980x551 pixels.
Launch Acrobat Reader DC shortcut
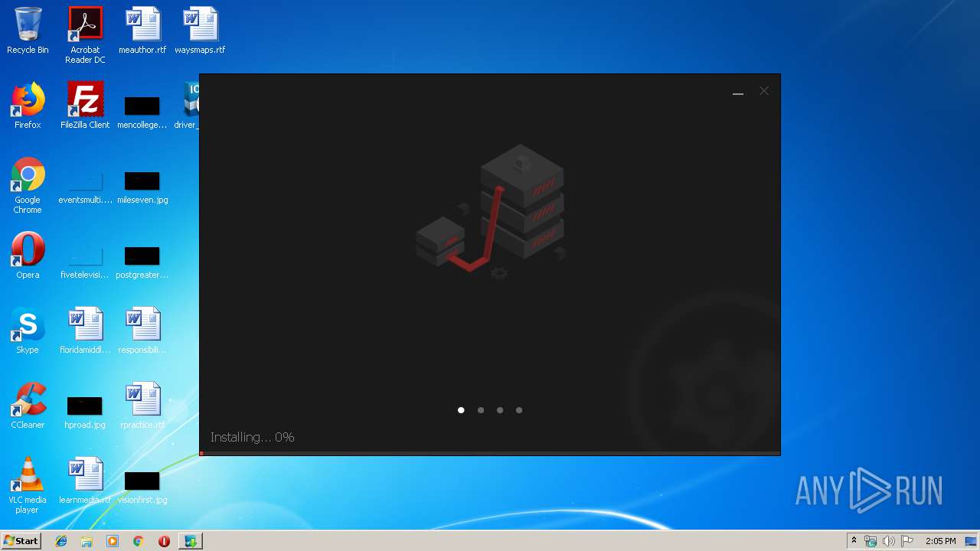tap(85, 35)
